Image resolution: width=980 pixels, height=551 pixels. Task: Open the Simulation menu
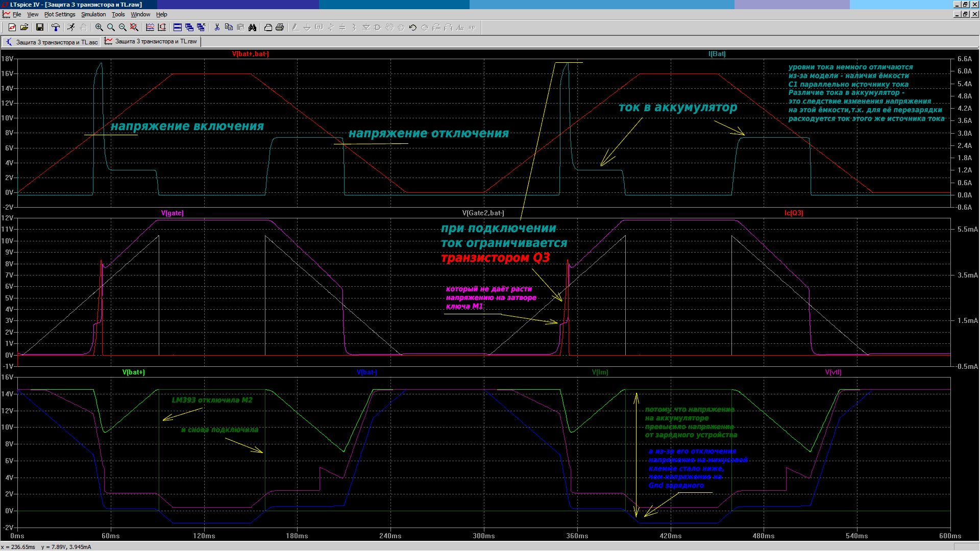93,14
